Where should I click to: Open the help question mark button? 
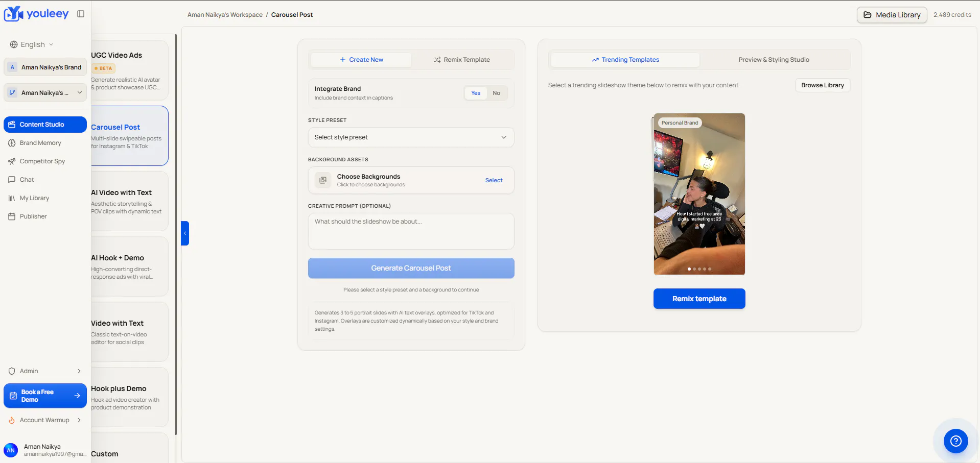click(x=956, y=441)
